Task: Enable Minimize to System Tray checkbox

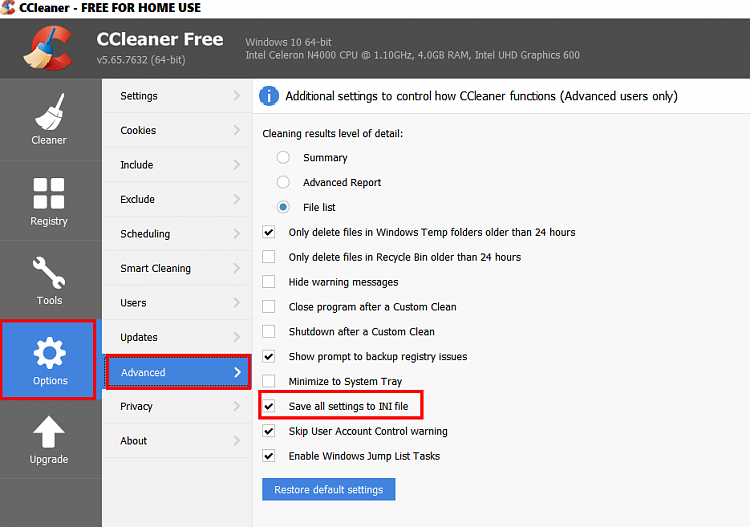Action: pyautogui.click(x=269, y=382)
